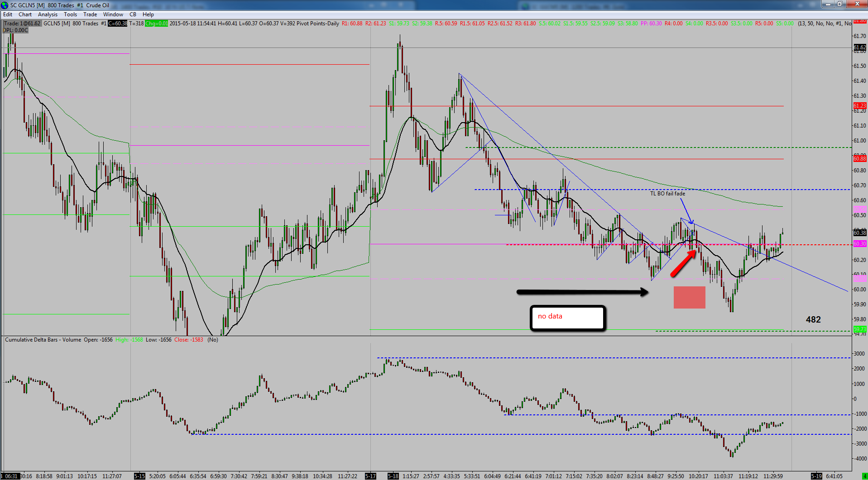This screenshot has height=480, width=868.
Task: Click the red 60.88 price scale marker
Action: click(x=860, y=158)
